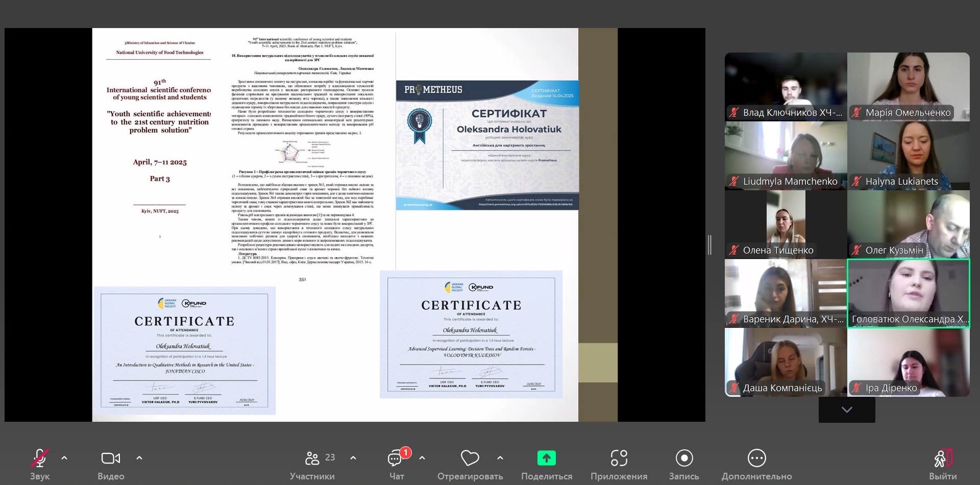The image size is (980, 485).
Task: Expand video options arrow next to Видео
Action: pyautogui.click(x=139, y=458)
